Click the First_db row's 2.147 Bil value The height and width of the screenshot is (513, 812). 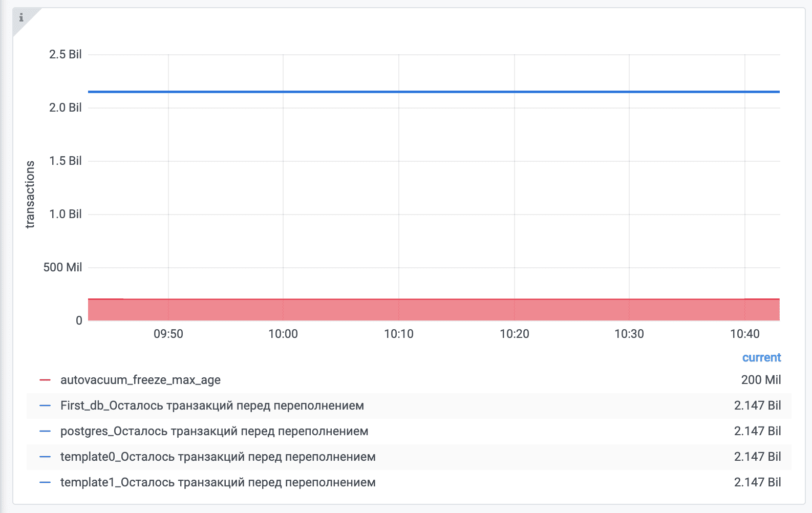(757, 405)
